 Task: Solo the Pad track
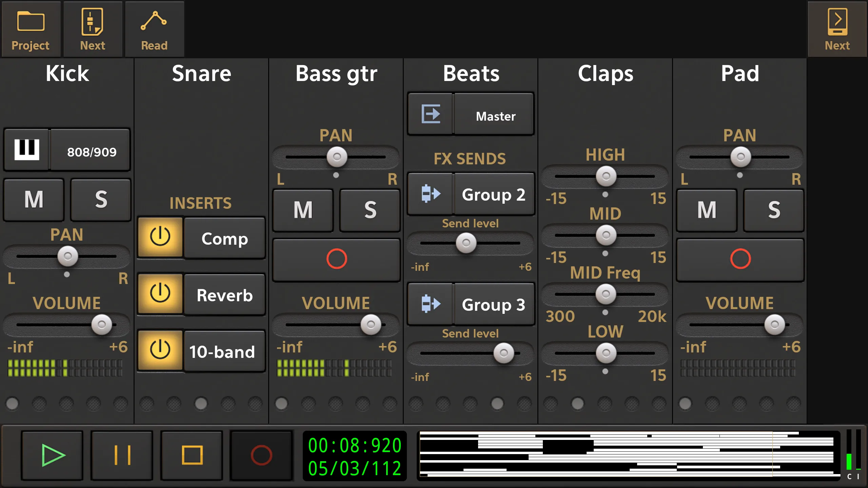[774, 210]
